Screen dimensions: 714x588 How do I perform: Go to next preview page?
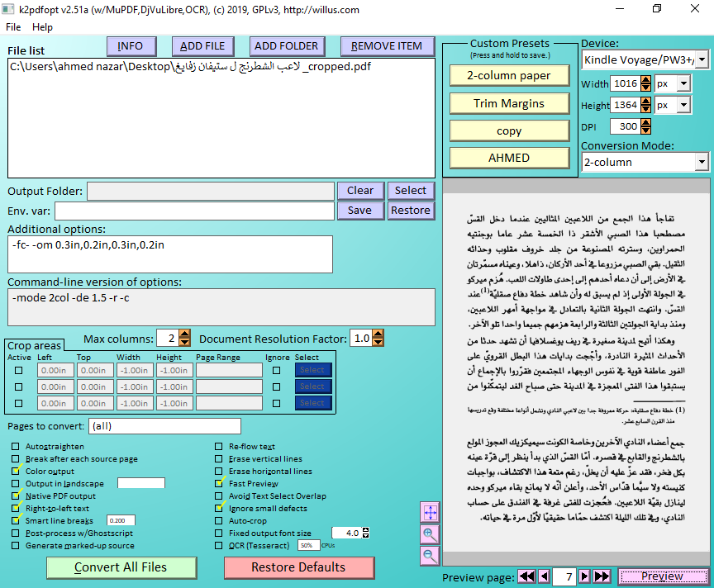(x=585, y=576)
